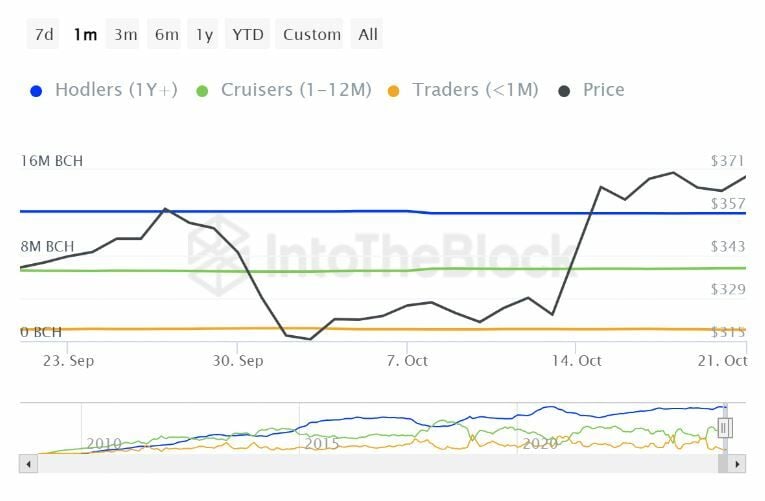Grab the navigator range handle
The width and height of the screenshot is (765, 501).
(x=725, y=428)
